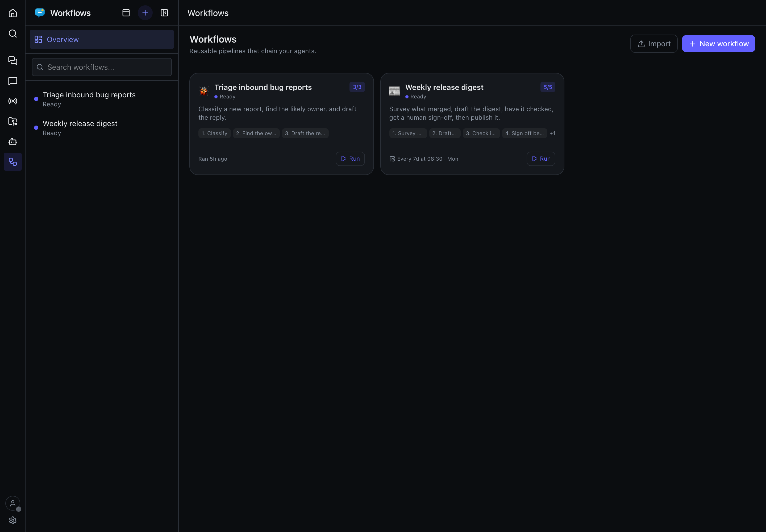Click the 5/5 badge on Weekly digest card
Viewport: 766px width, 532px height.
548,87
